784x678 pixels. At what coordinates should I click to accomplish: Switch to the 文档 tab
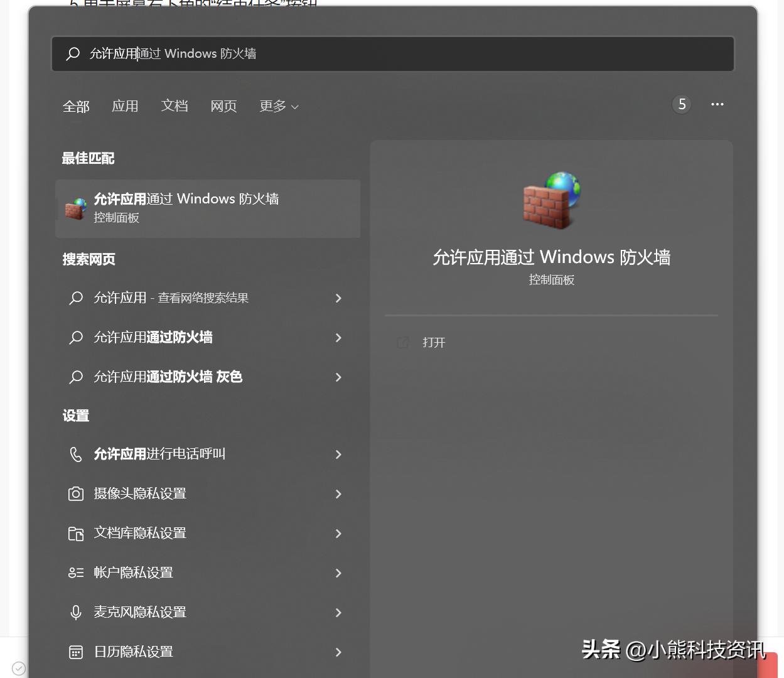175,106
